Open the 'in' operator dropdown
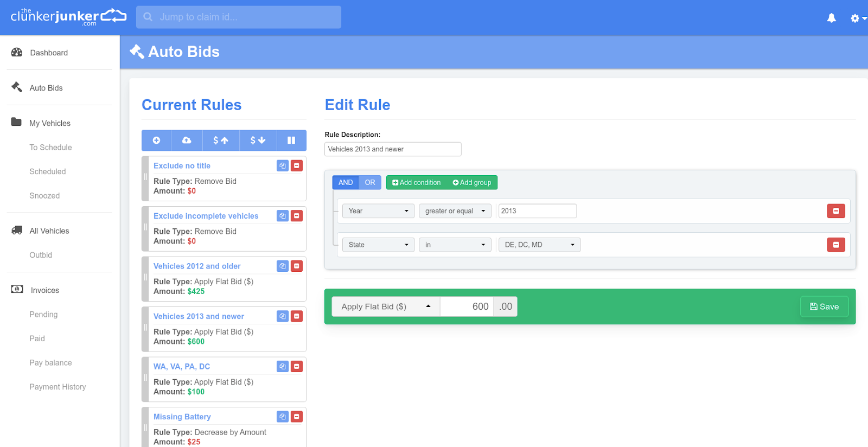Screen dimensions: 868x447 pyautogui.click(x=455, y=245)
